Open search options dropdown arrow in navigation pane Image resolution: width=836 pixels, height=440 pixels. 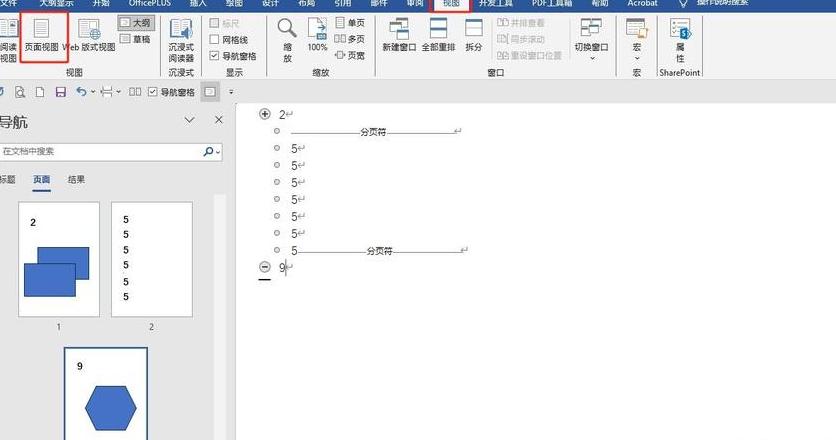(x=218, y=153)
